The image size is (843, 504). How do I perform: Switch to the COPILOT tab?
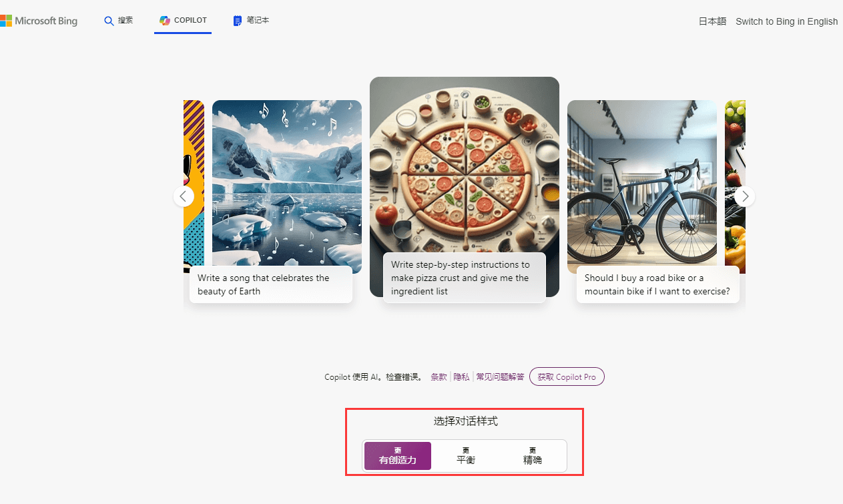point(183,20)
